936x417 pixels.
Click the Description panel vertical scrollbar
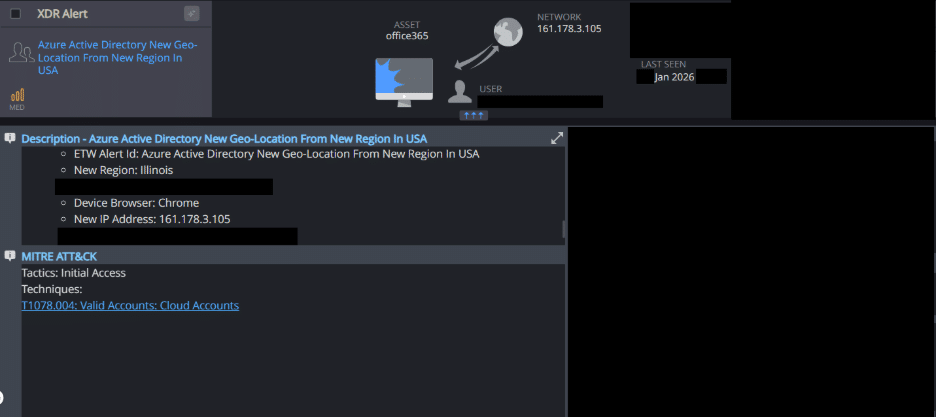tap(564, 229)
